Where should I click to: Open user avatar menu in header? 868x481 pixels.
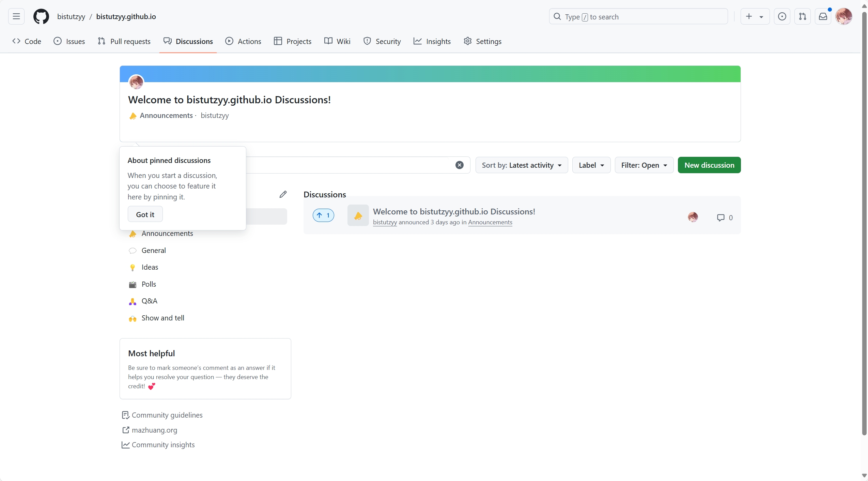pos(844,16)
